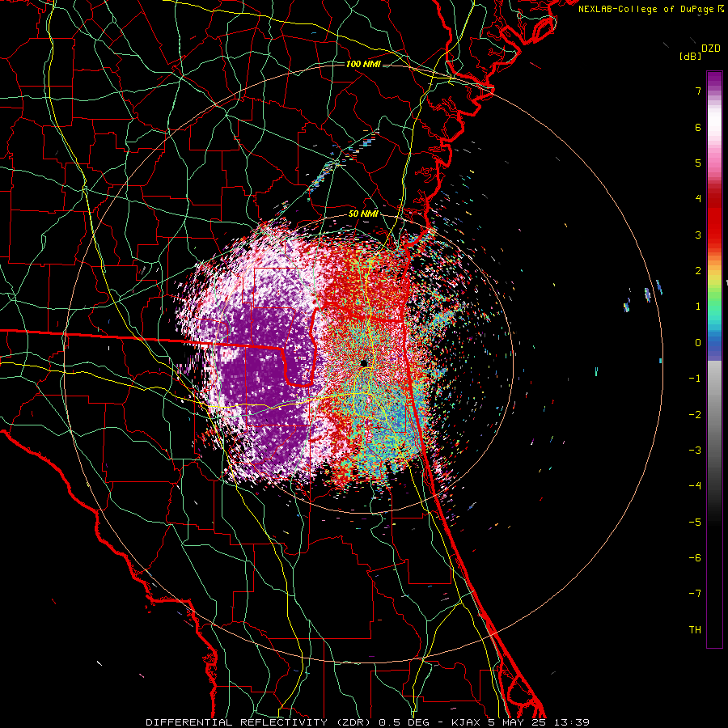The image size is (728, 728).
Task: Click the -4 dB label on the scale
Action: [695, 486]
